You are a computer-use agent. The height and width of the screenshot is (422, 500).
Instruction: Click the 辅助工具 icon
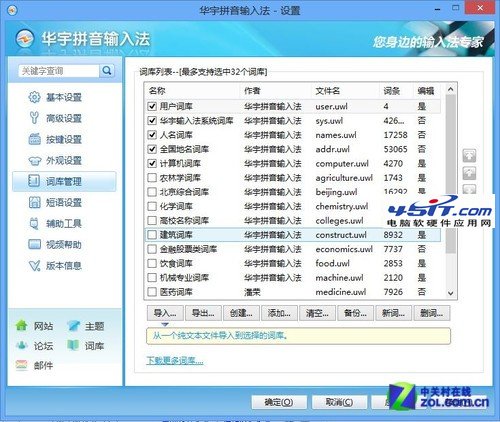[34, 223]
